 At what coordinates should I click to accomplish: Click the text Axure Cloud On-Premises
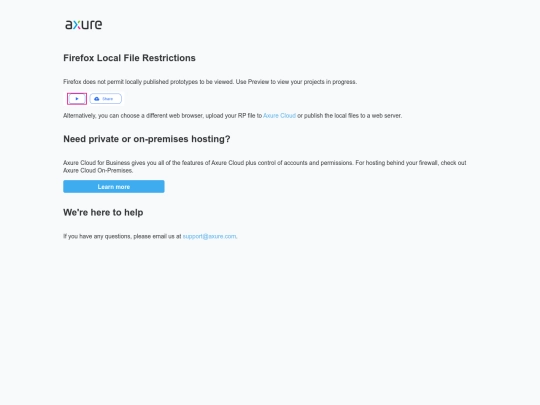pos(98,170)
